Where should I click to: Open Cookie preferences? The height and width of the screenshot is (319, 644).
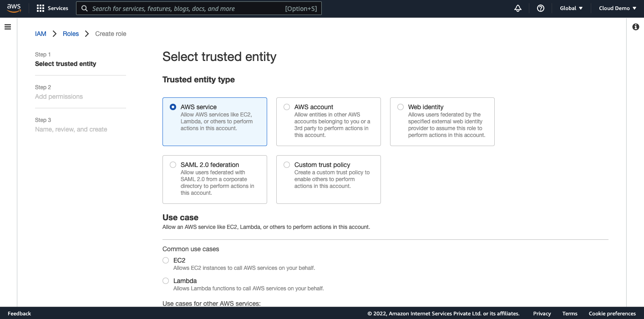[x=612, y=314]
